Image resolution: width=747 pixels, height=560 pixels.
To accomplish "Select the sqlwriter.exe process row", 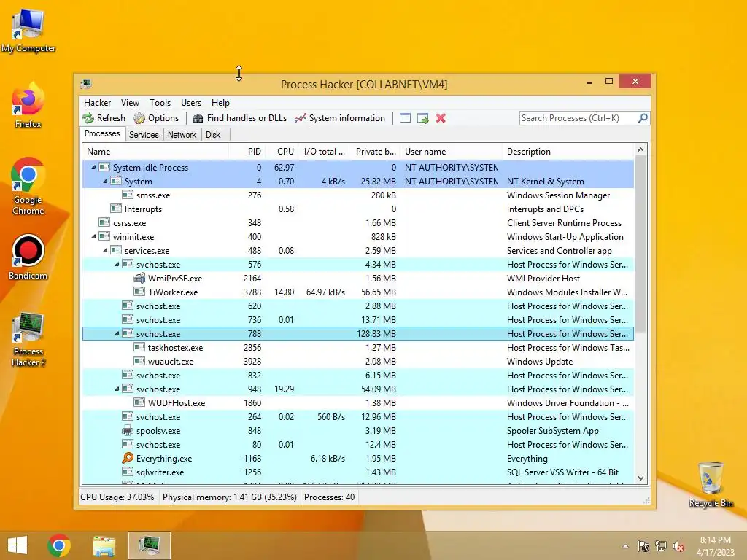I will point(358,472).
